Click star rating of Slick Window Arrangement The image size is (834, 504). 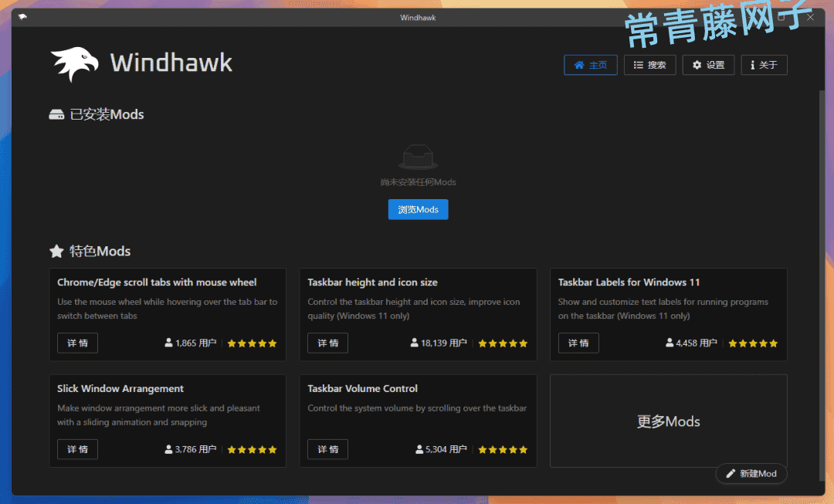tap(252, 450)
